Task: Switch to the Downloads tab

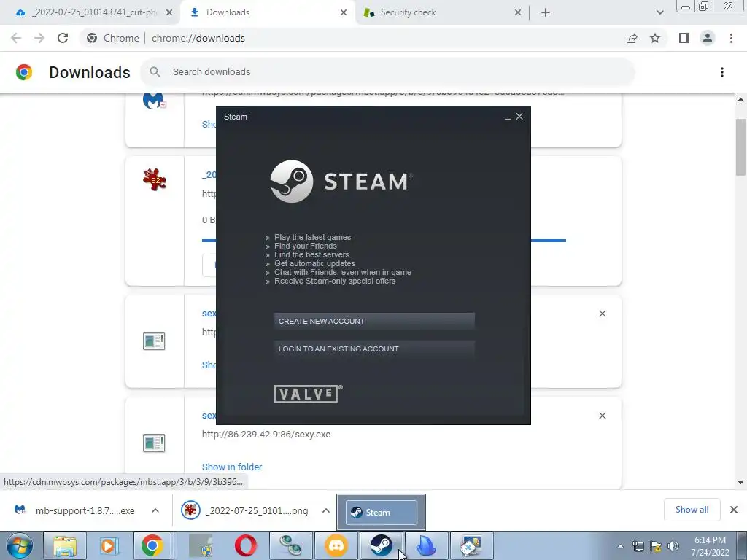Action: 267,12
